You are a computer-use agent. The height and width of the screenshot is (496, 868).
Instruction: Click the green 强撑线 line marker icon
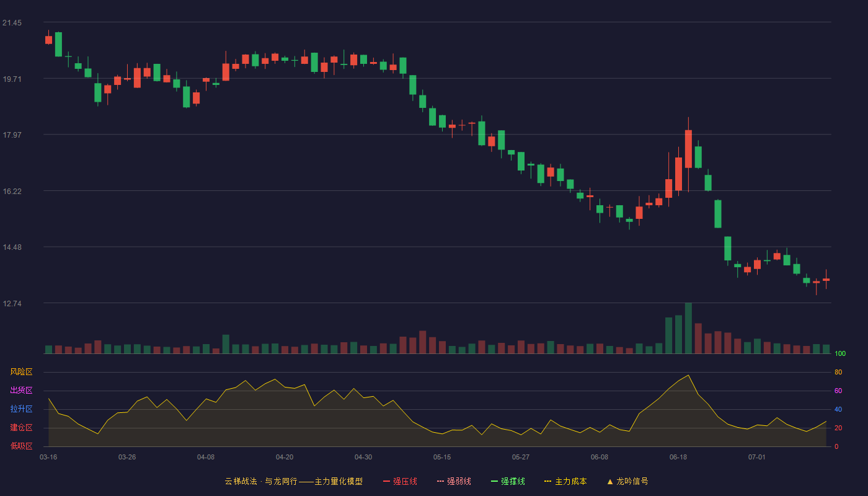pos(494,481)
